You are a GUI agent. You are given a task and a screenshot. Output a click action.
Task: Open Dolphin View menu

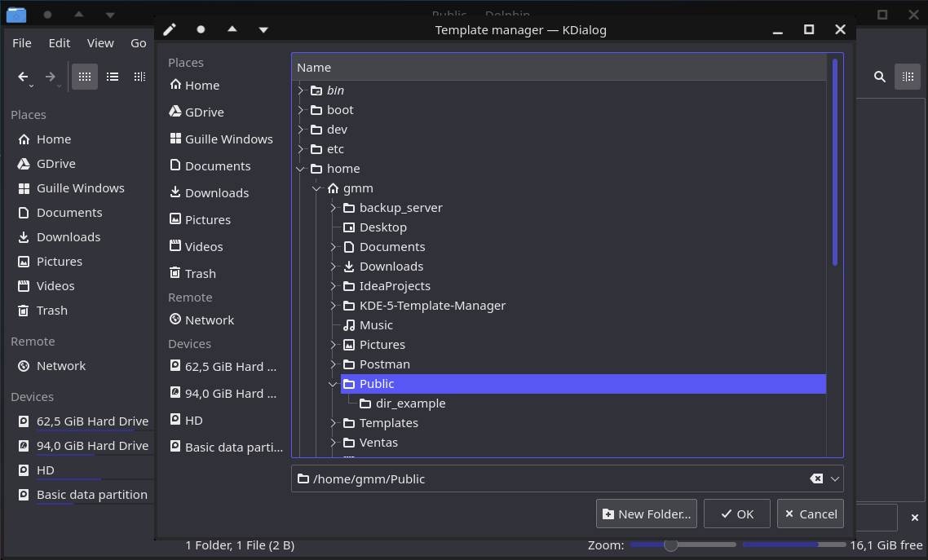pyautogui.click(x=100, y=43)
